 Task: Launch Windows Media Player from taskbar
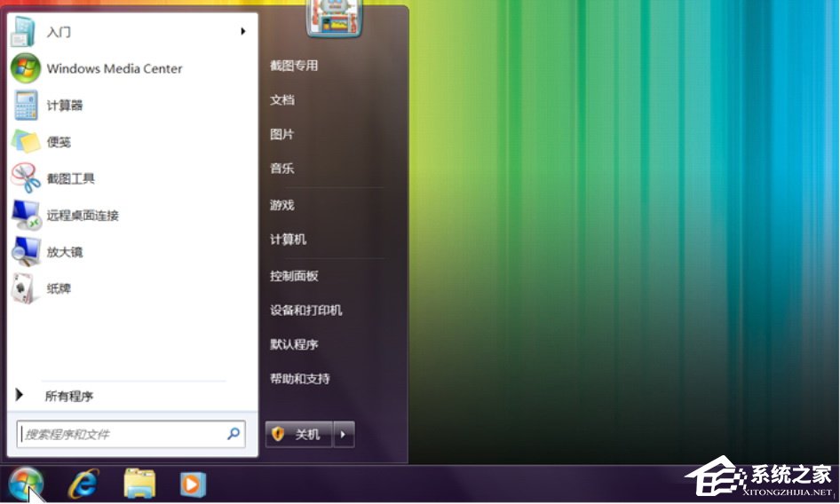point(192,484)
